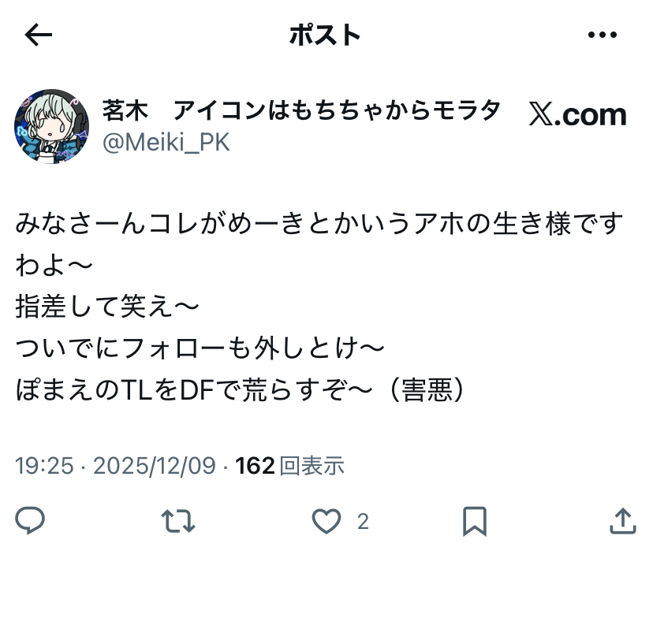This screenshot has width=653, height=644.
Task: Select the text line 指差して笑え～
Action: (x=107, y=307)
